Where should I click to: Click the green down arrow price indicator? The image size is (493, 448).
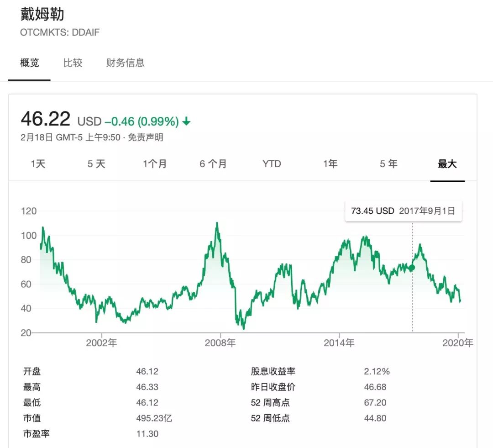(x=186, y=121)
